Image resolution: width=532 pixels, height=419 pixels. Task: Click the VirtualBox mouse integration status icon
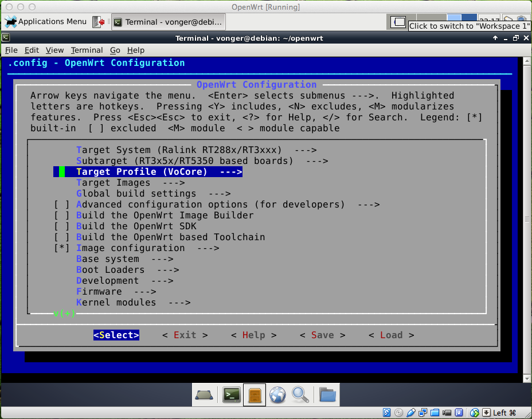point(474,413)
